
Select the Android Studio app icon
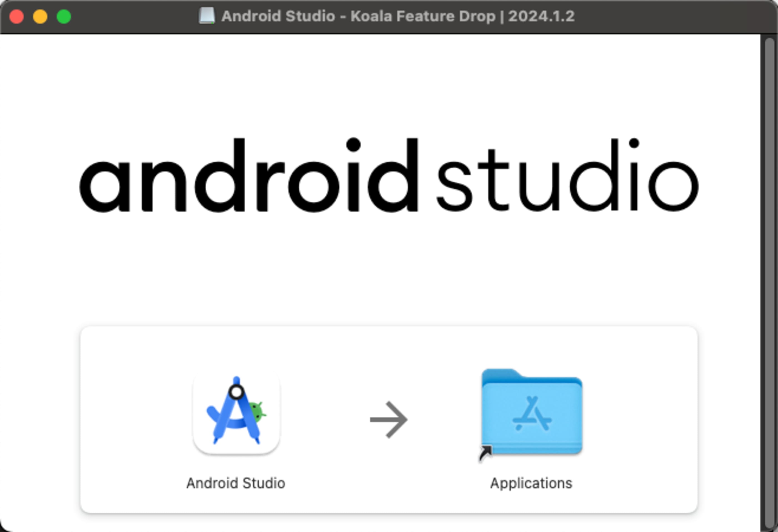[x=236, y=414]
